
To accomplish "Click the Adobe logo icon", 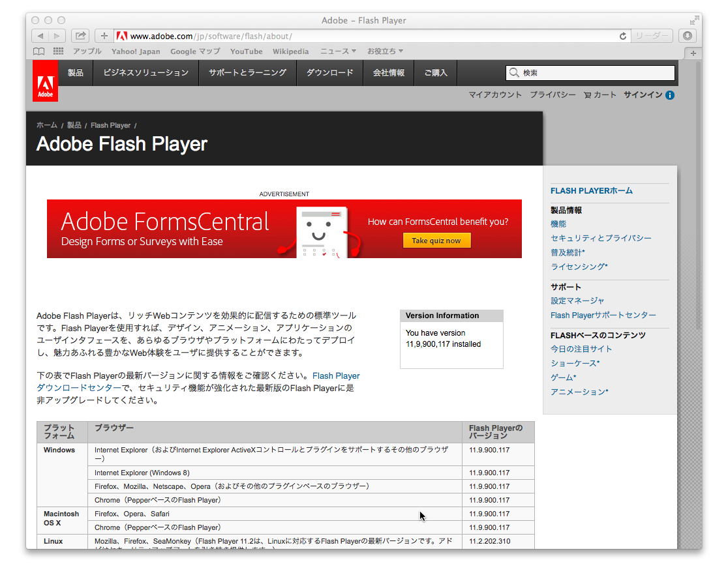I will point(45,81).
